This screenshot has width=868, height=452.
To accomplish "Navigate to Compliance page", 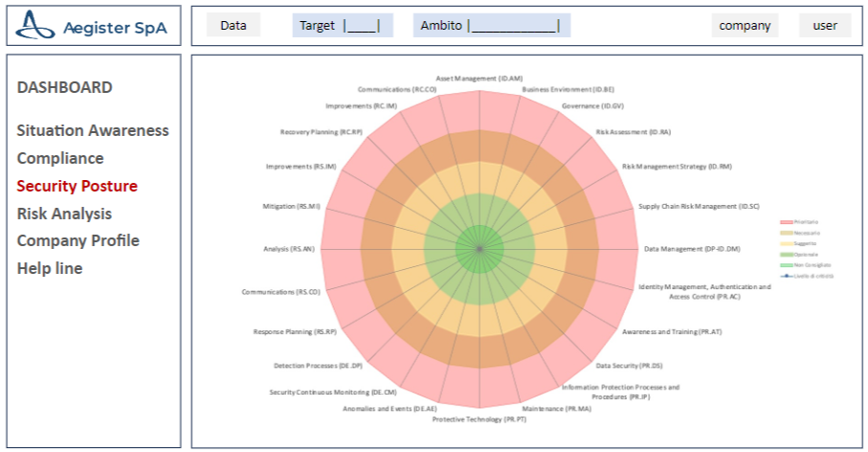I will pyautogui.click(x=60, y=158).
